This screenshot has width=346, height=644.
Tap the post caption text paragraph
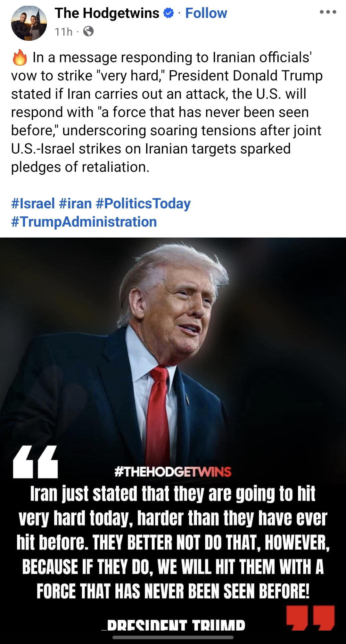pyautogui.click(x=167, y=112)
